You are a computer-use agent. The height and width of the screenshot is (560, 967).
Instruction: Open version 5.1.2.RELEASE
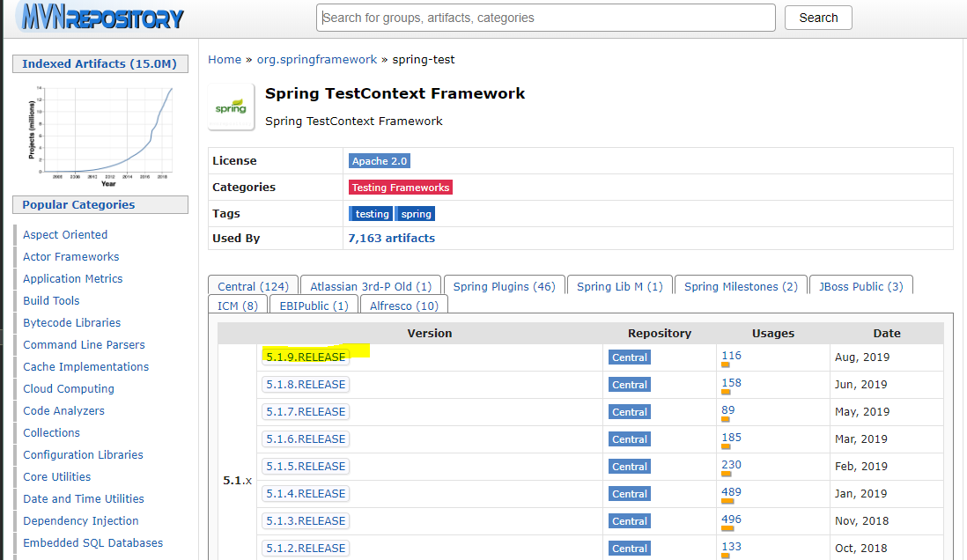click(x=306, y=549)
